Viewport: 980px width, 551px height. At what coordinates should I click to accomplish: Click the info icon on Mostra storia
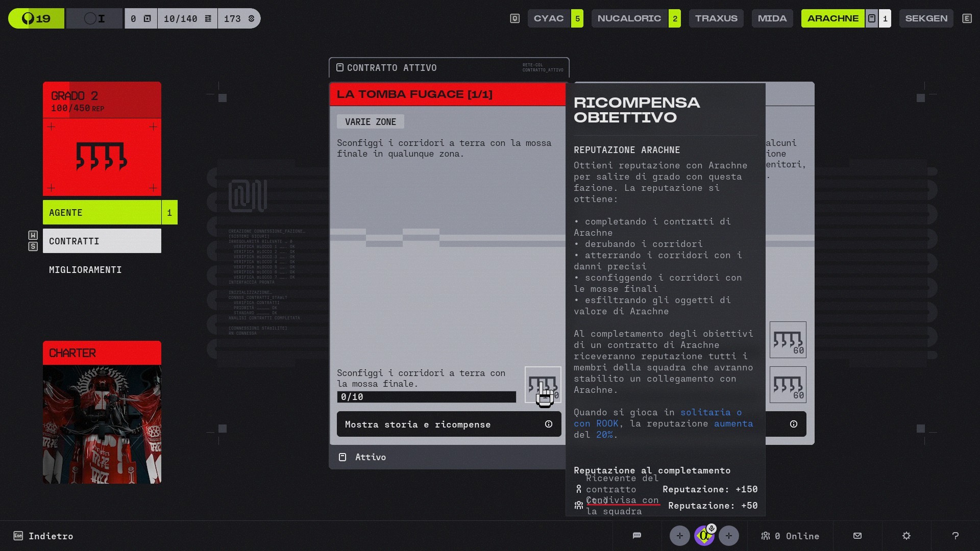pyautogui.click(x=548, y=424)
